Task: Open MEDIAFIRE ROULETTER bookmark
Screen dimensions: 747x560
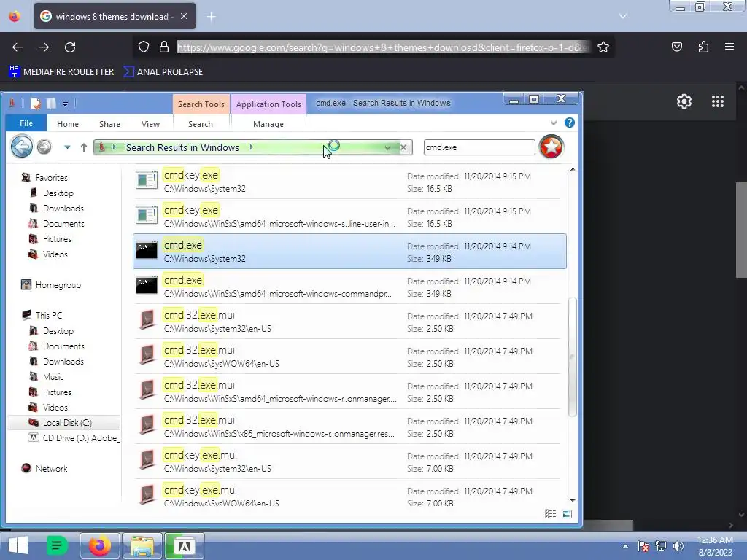Action: point(61,72)
